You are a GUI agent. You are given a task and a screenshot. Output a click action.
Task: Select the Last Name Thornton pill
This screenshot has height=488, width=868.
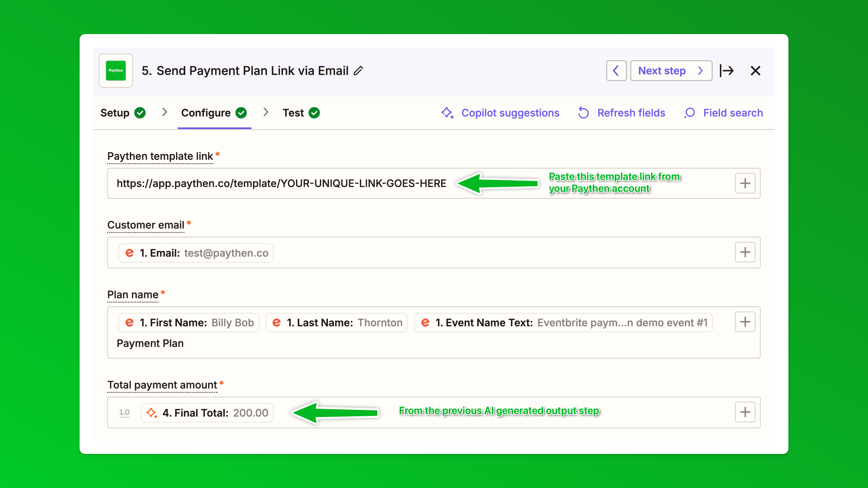click(x=337, y=323)
